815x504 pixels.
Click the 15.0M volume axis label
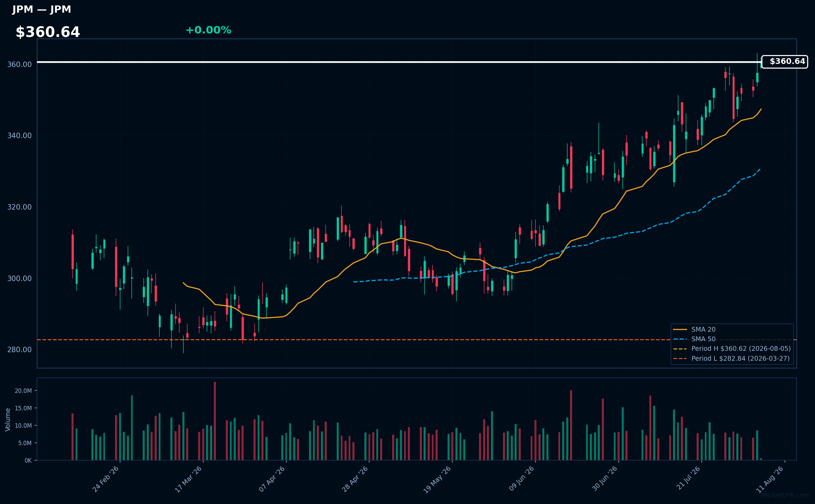click(x=23, y=408)
